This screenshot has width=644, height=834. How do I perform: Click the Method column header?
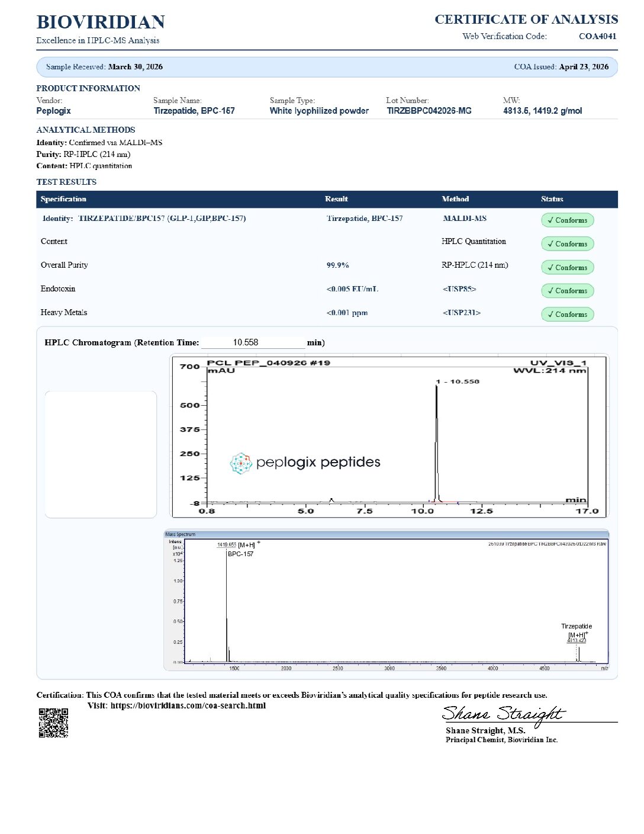[x=455, y=199]
